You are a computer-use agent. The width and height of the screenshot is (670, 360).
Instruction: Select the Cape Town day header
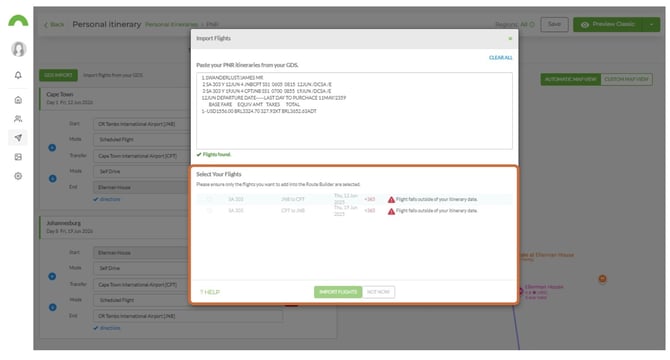115,98
